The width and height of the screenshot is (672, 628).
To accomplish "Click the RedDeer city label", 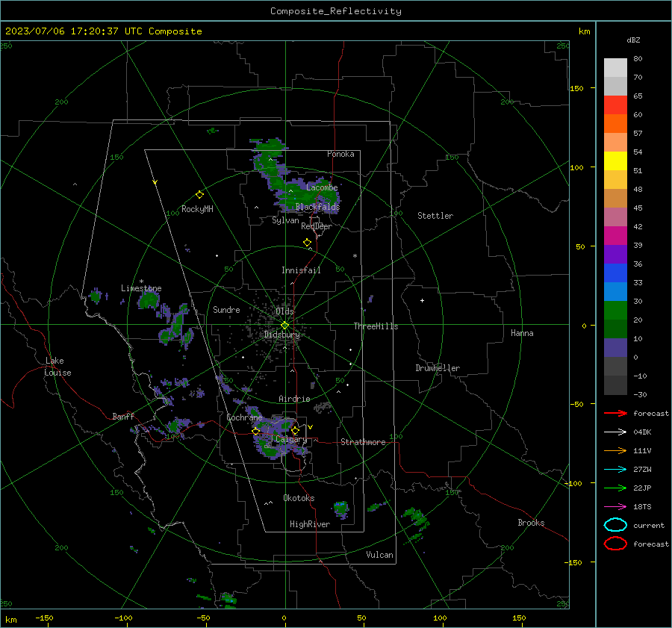I will [x=317, y=226].
